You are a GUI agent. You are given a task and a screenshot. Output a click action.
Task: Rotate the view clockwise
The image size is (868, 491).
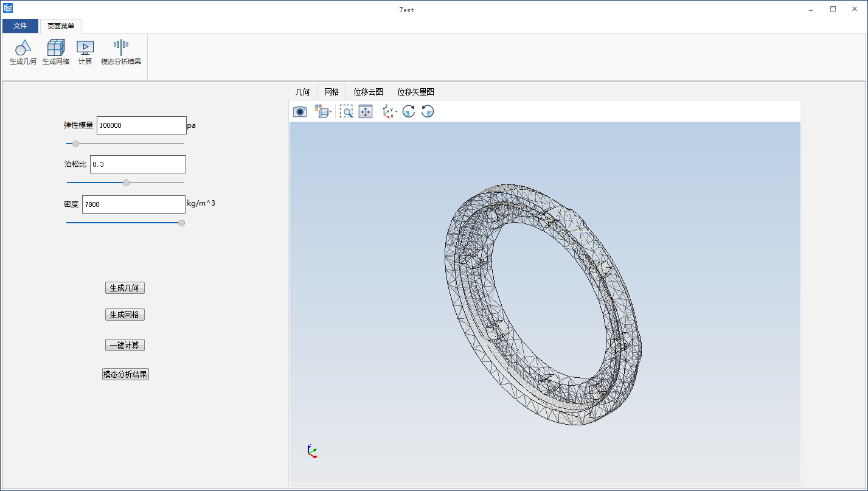[x=409, y=111]
